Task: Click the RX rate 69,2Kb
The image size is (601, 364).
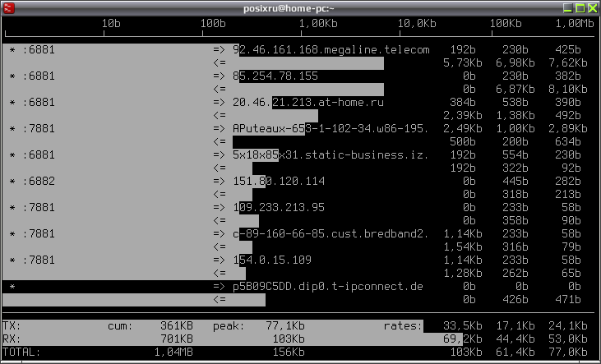Action: pos(463,339)
